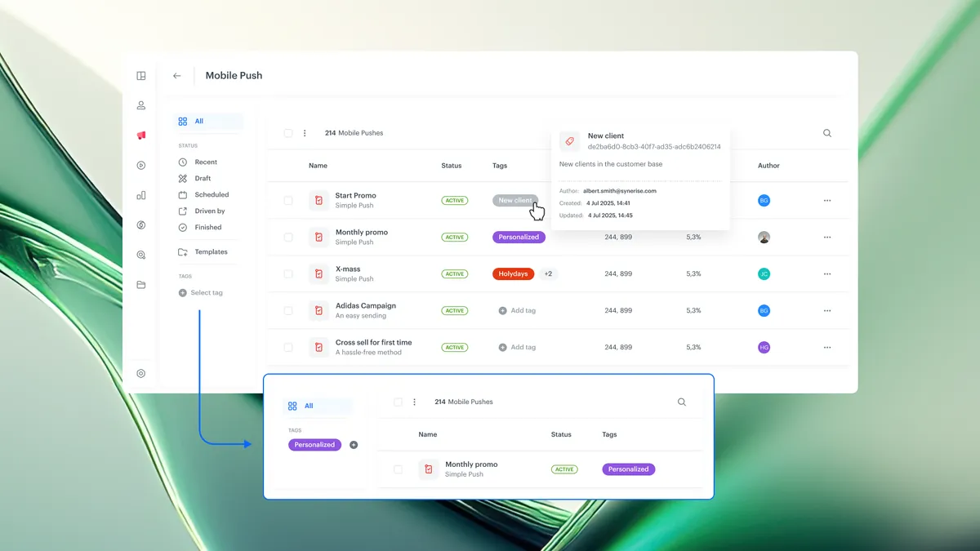Open the analytics bar chart icon in the sidebar
980x551 pixels.
pyautogui.click(x=141, y=195)
